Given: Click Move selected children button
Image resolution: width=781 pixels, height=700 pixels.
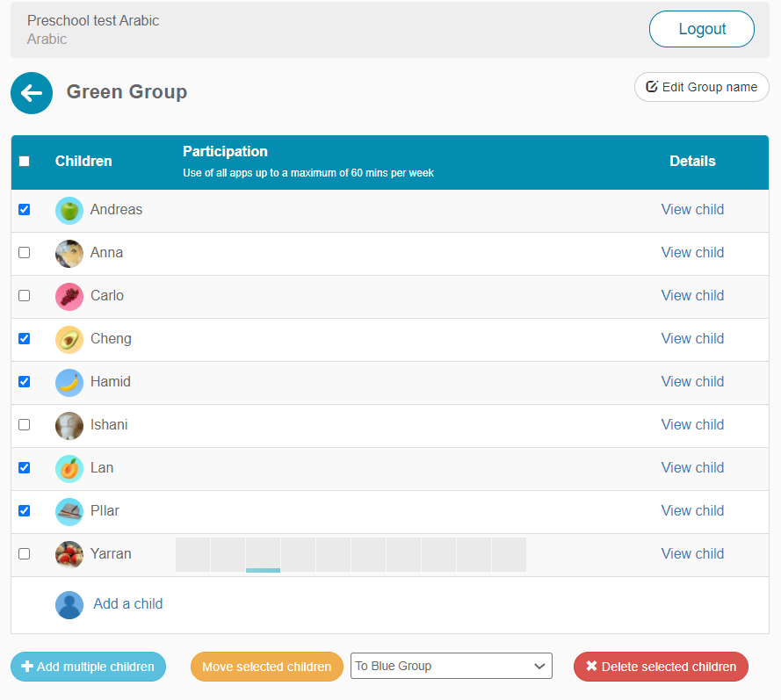Looking at the screenshot, I should 266,667.
